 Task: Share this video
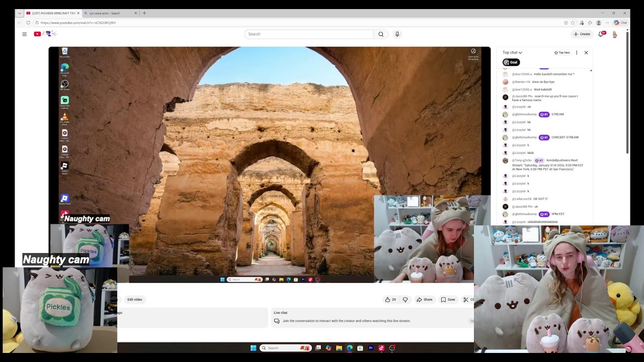pyautogui.click(x=424, y=300)
